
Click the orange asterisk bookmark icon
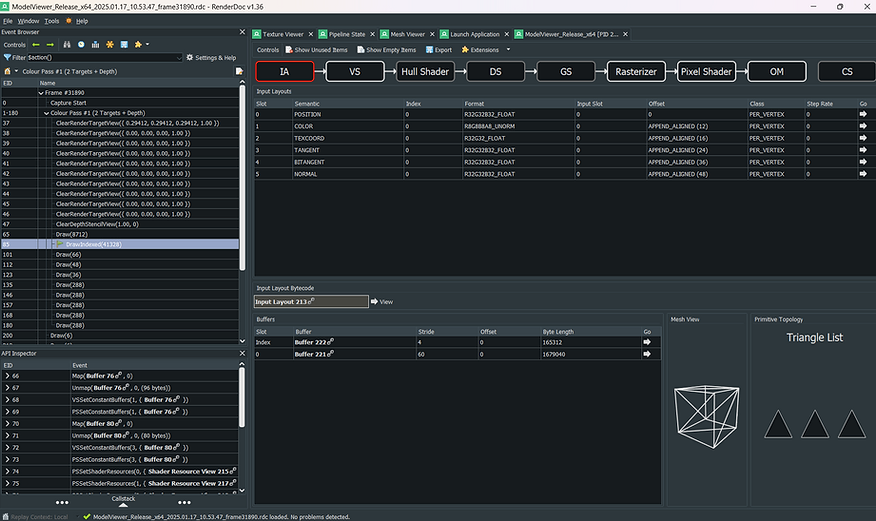[x=110, y=45]
